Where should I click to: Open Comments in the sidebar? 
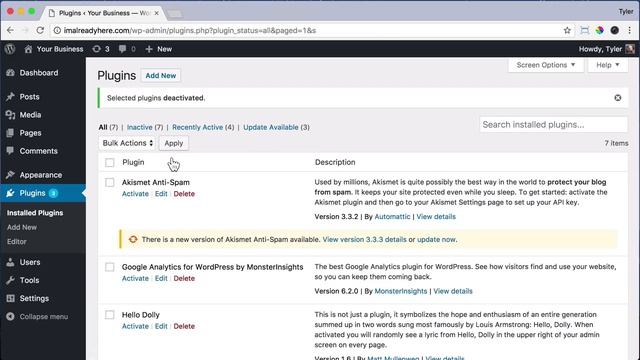click(38, 151)
